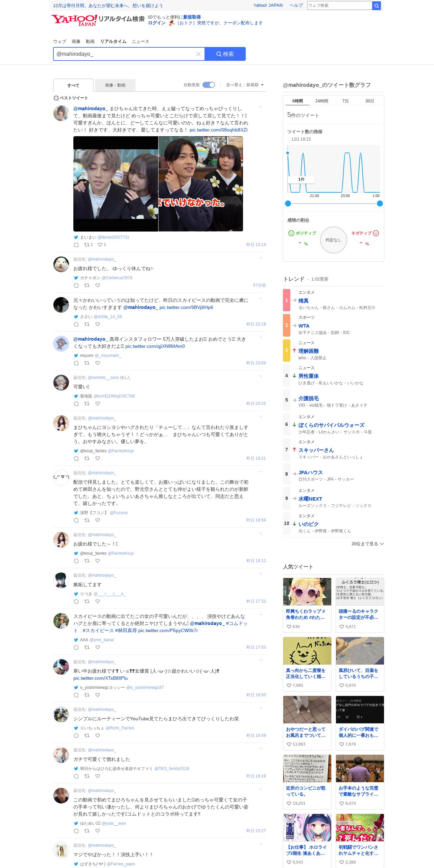Expand options chevron on 菊地龍 tweet
Screen dimensions: 434x868
tap(261, 376)
